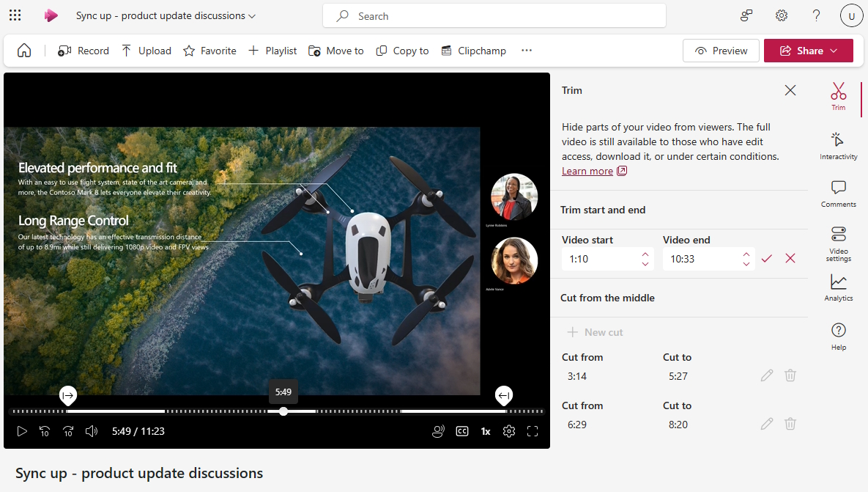
Task: Open the Analytics tab
Action: (838, 288)
